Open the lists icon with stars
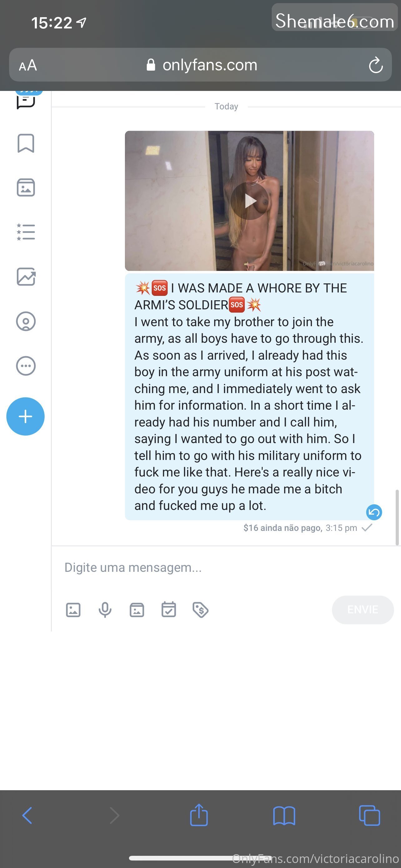Viewport: 401px width, 868px height. [26, 232]
